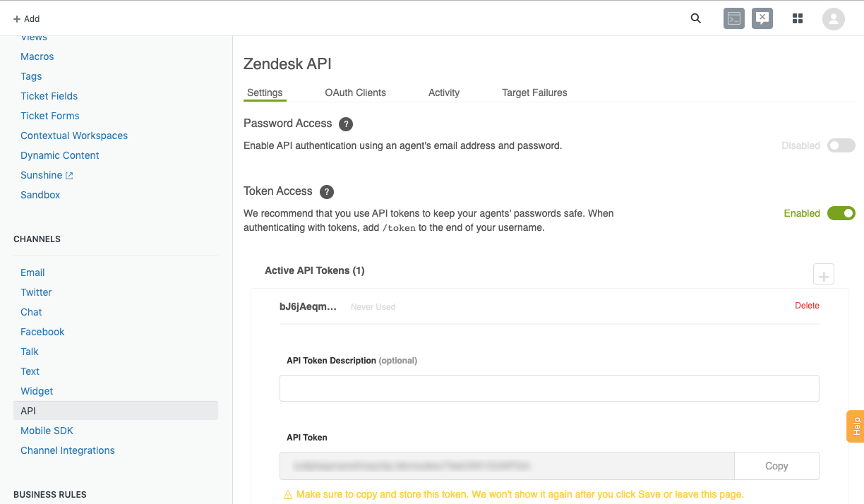Open Tags in sidebar
This screenshot has width=864, height=504.
point(31,76)
